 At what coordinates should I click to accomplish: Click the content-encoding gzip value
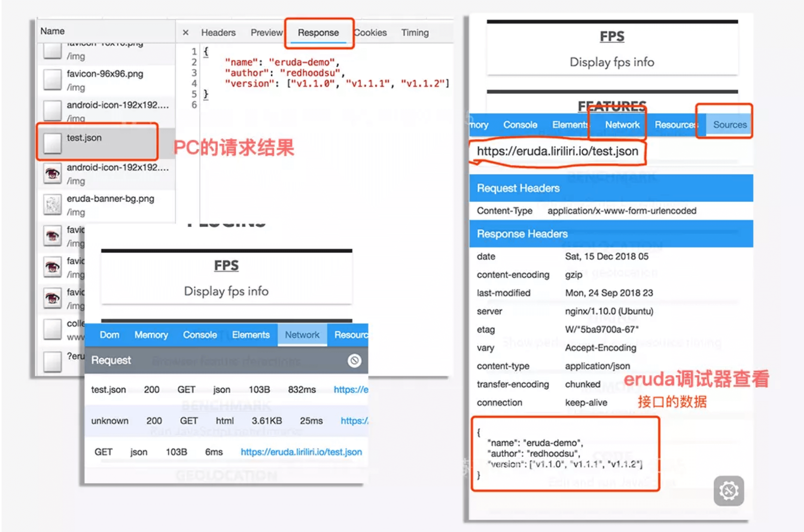(573, 274)
